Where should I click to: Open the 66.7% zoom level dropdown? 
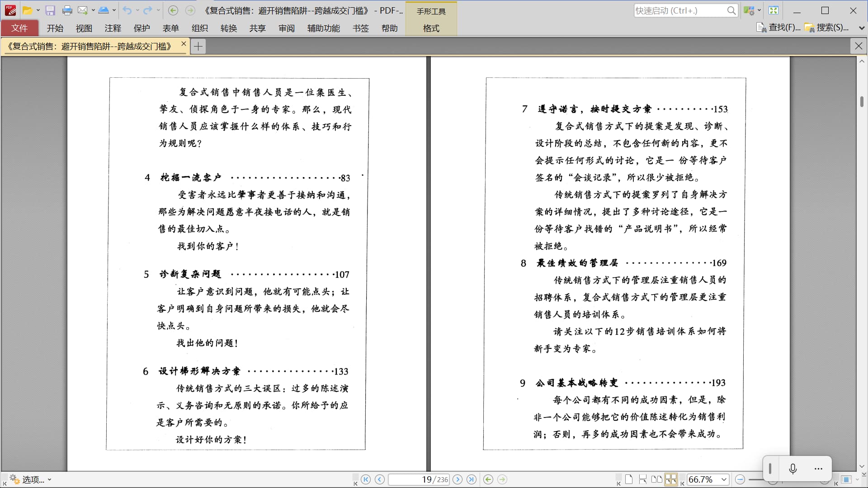coord(724,479)
